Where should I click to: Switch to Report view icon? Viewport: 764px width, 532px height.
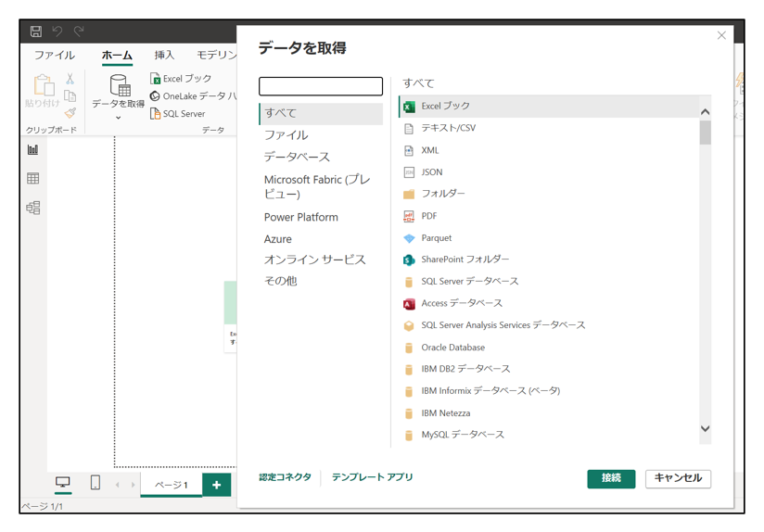click(33, 149)
